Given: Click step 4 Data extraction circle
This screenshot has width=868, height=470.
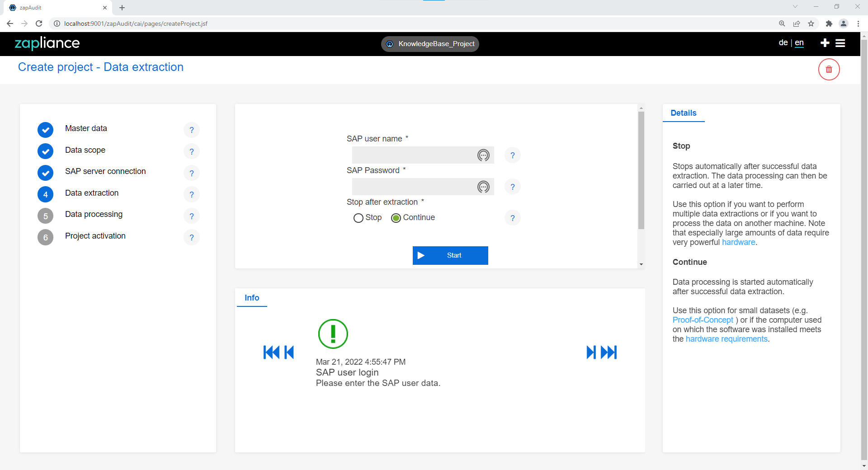Looking at the screenshot, I should click(45, 194).
